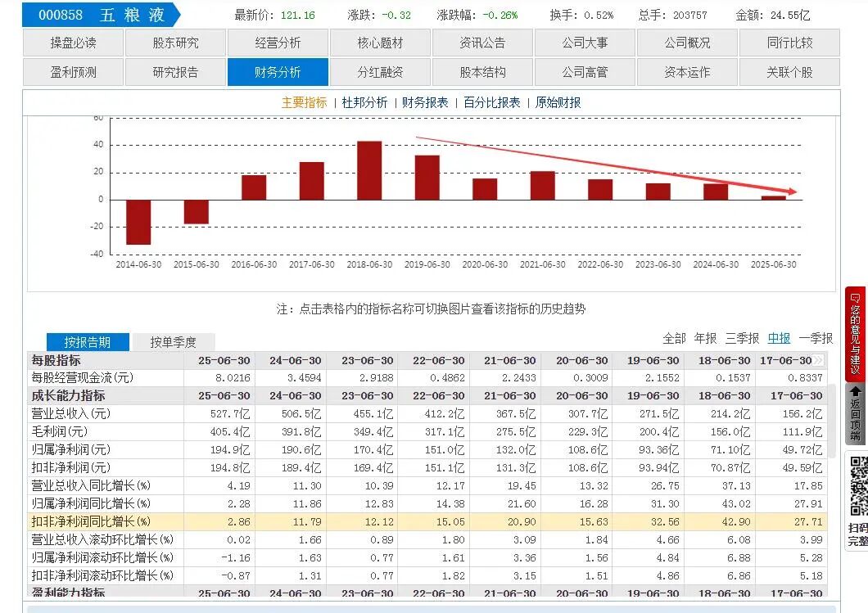Screen dimensions: 868x613
Task: Click the 扣非净利润同比增长(%) indicator name
Action: pos(91,521)
